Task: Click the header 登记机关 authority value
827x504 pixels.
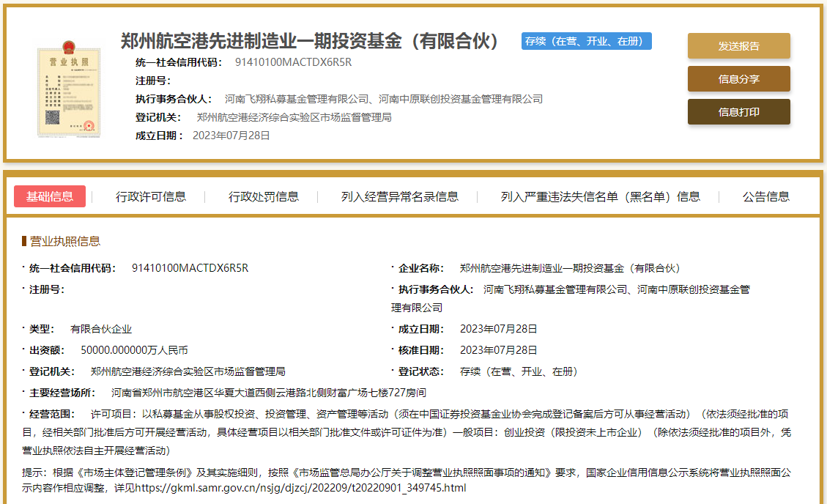Action: pyautogui.click(x=294, y=117)
